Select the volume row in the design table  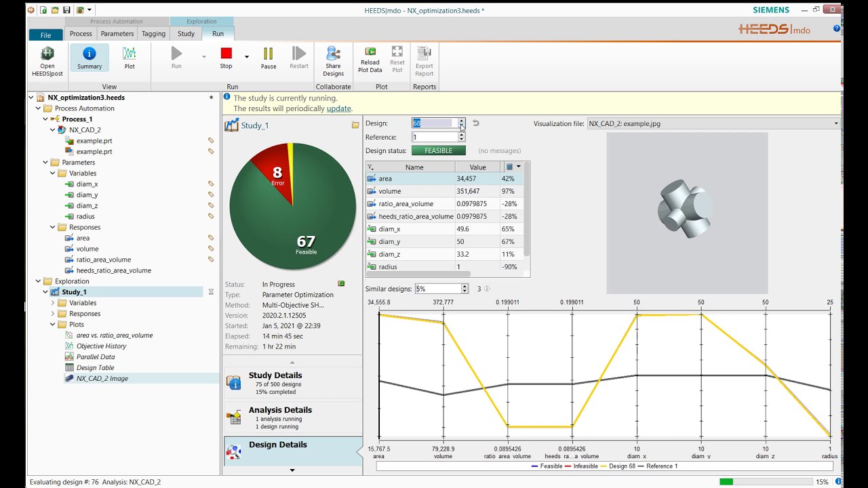point(444,191)
